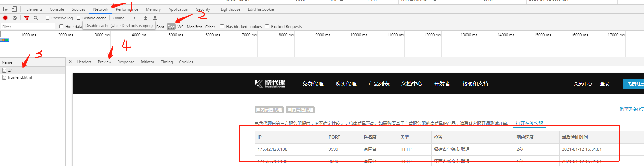Show the Preview tab of request

pos(105,62)
